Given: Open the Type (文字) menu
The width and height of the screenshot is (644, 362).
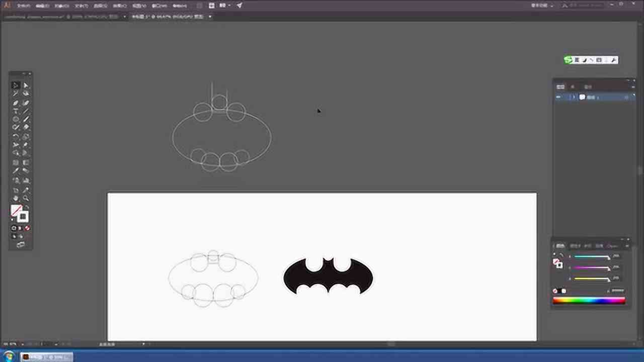Looking at the screenshot, I should tap(80, 6).
